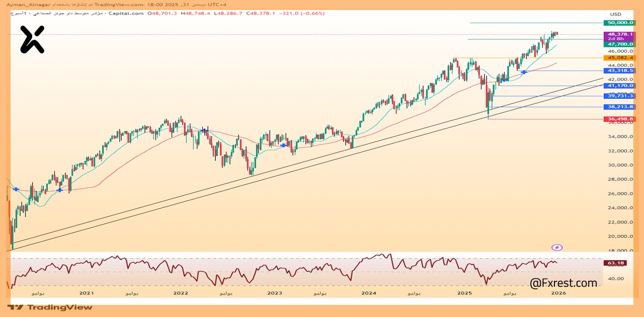
Task: Click the black X-shaped logo at top left
Action: click(x=32, y=40)
